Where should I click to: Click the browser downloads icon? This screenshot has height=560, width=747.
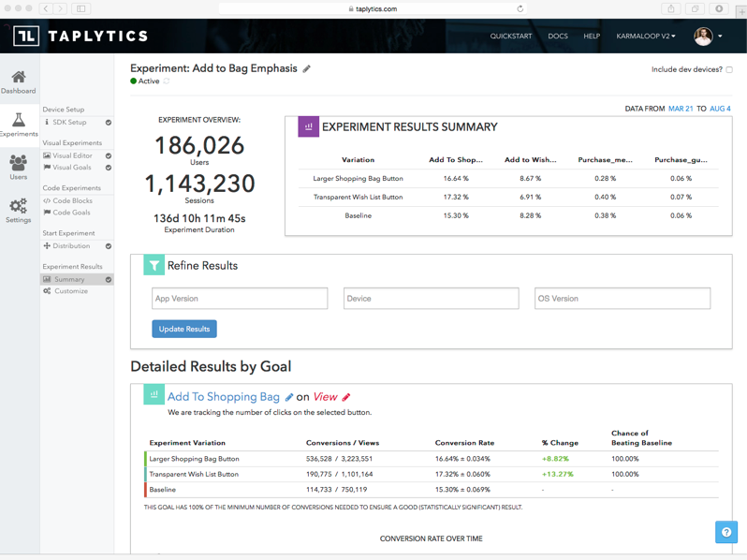click(x=719, y=8)
